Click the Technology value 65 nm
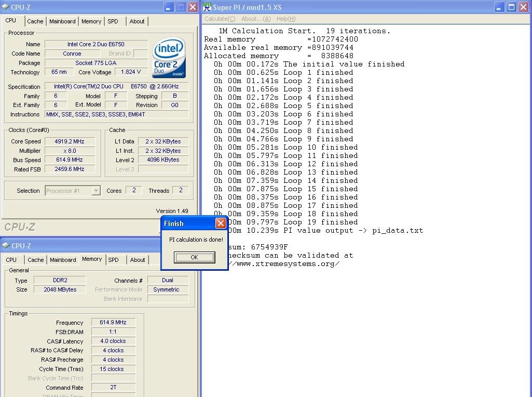 [59, 72]
